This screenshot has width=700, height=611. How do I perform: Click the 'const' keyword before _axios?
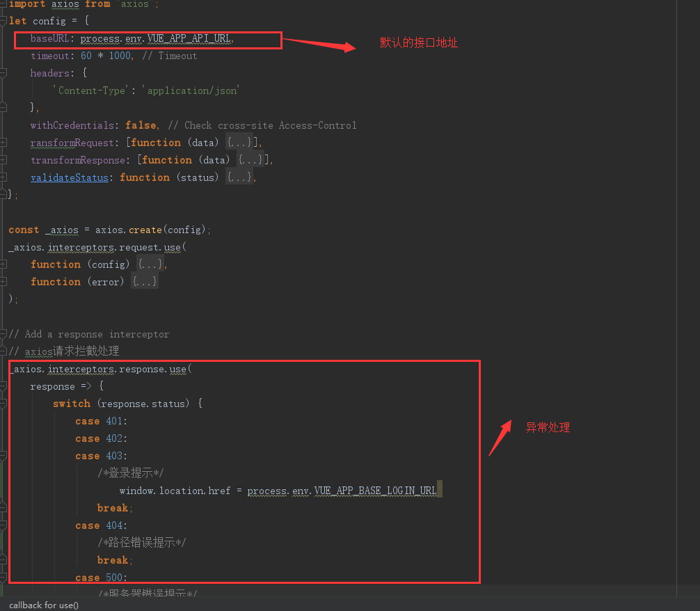(x=24, y=230)
